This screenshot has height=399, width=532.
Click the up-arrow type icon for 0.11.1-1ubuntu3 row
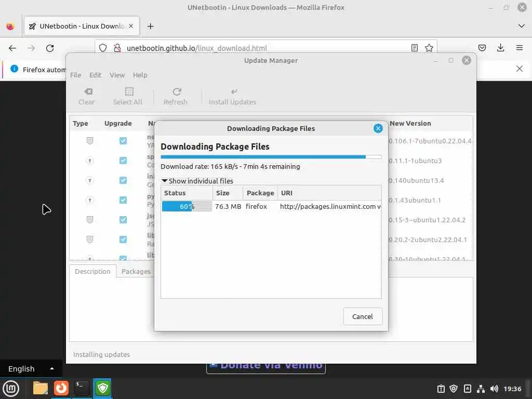pos(89,161)
